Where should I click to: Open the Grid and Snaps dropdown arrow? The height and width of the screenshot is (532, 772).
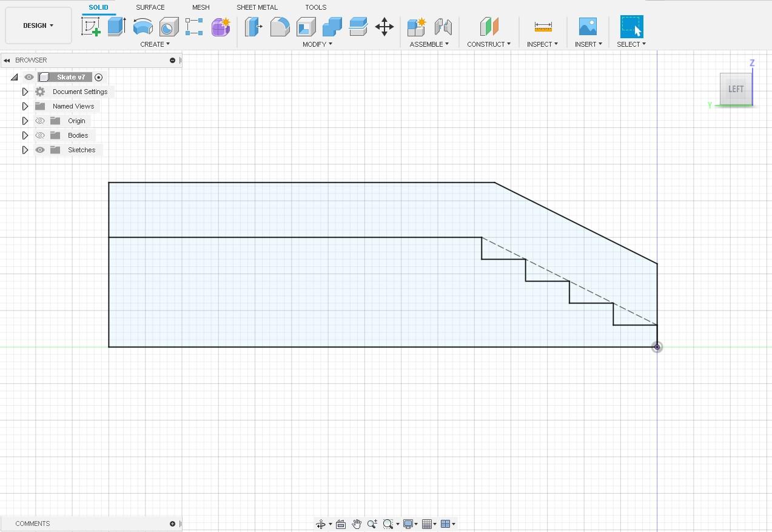coord(435,525)
